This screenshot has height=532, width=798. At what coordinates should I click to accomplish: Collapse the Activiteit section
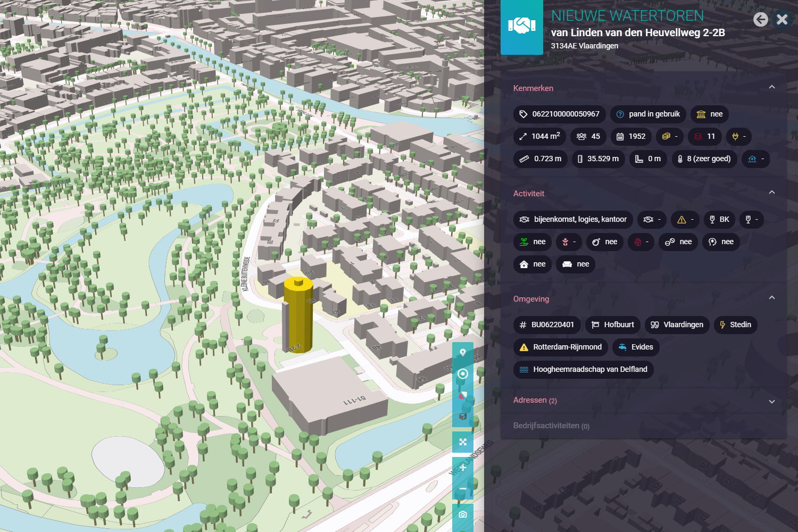click(x=772, y=193)
